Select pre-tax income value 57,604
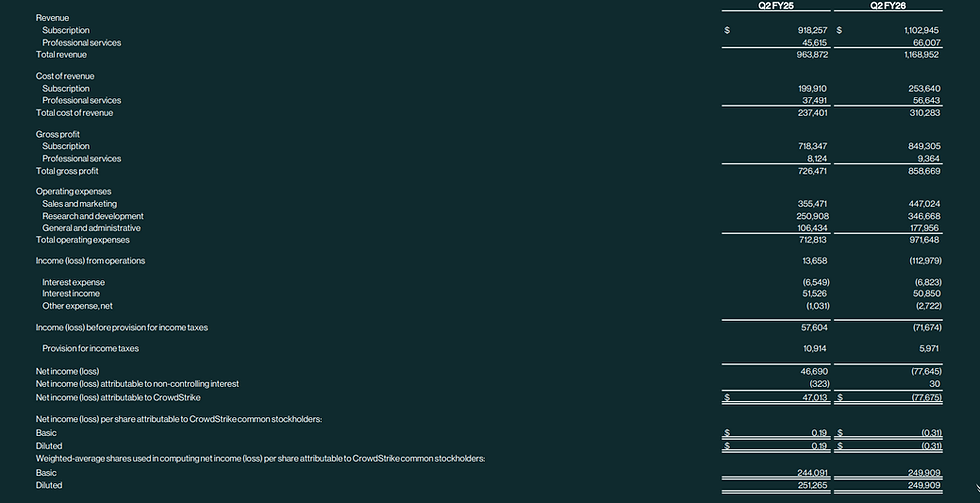The image size is (980, 503). [x=815, y=327]
